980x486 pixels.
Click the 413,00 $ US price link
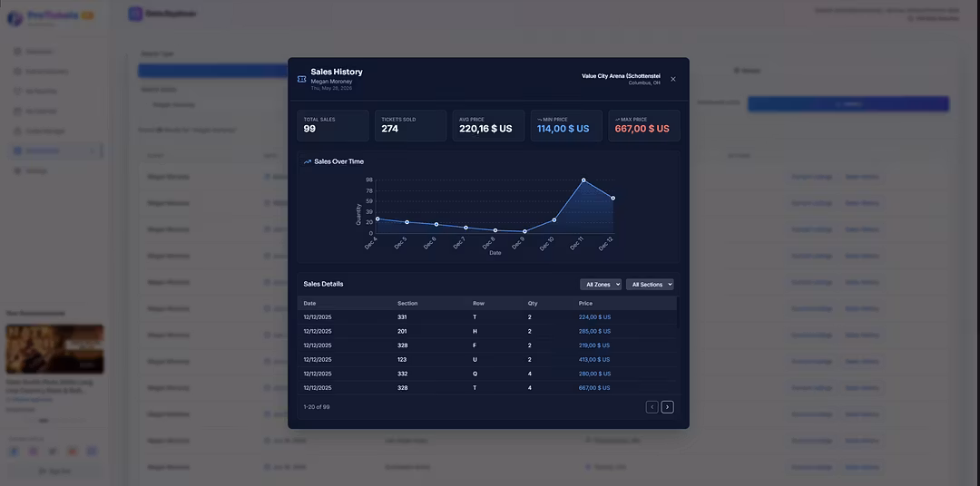tap(594, 360)
